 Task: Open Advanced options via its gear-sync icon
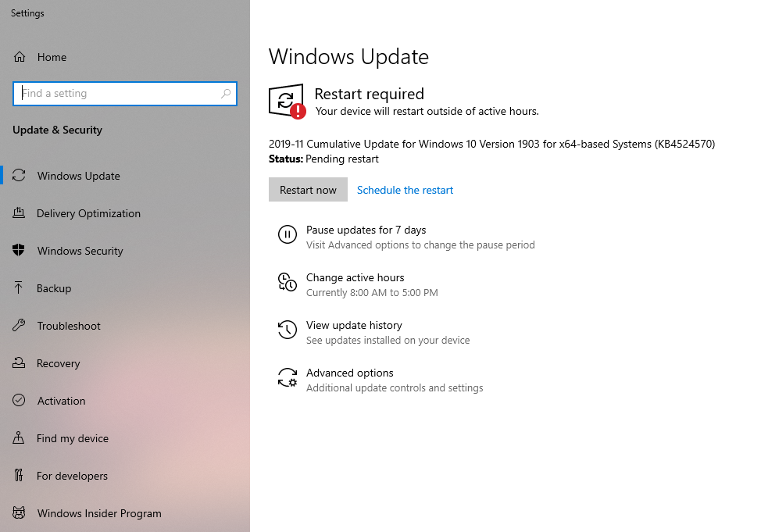(287, 377)
